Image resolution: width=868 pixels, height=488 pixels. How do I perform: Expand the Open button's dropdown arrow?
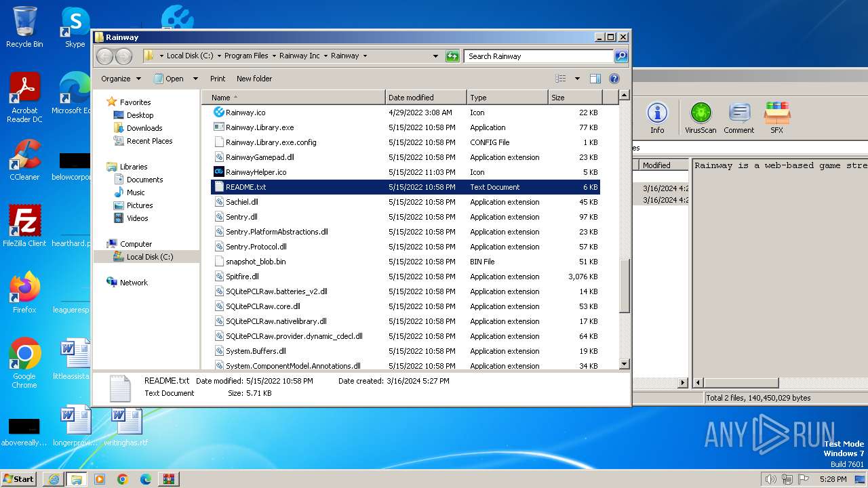click(195, 79)
